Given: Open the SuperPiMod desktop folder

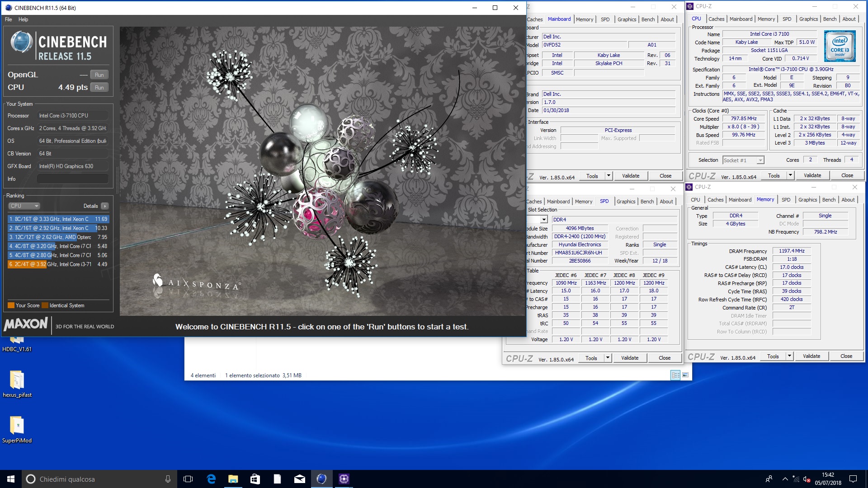Looking at the screenshot, I should (x=17, y=430).
